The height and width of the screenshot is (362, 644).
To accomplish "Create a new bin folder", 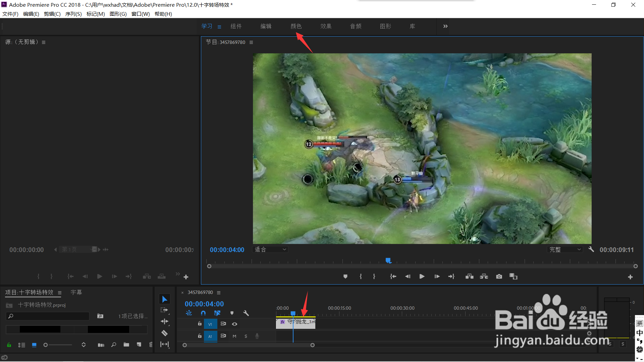I will (126, 345).
